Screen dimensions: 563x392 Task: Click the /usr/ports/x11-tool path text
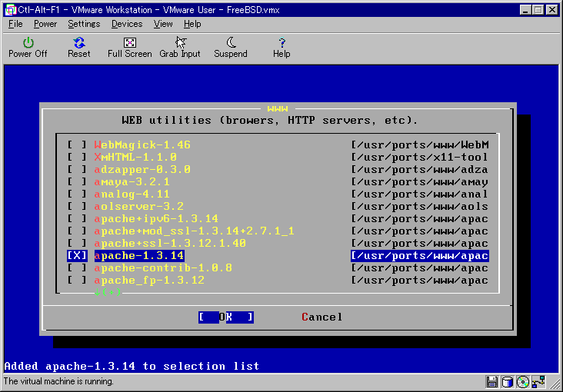click(420, 158)
